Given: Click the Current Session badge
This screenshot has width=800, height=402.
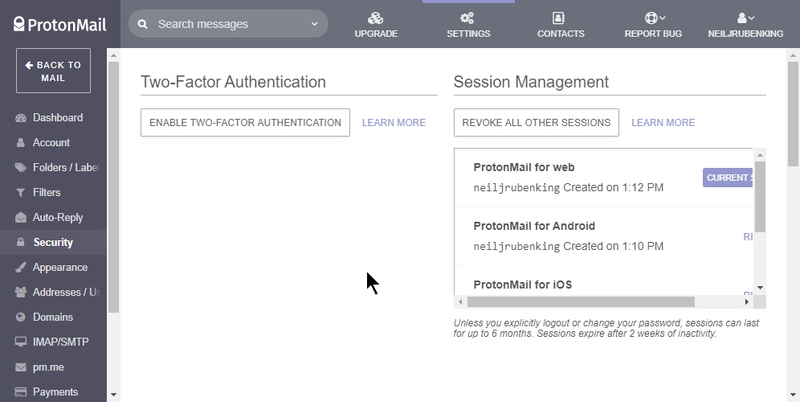Looking at the screenshot, I should 728,178.
